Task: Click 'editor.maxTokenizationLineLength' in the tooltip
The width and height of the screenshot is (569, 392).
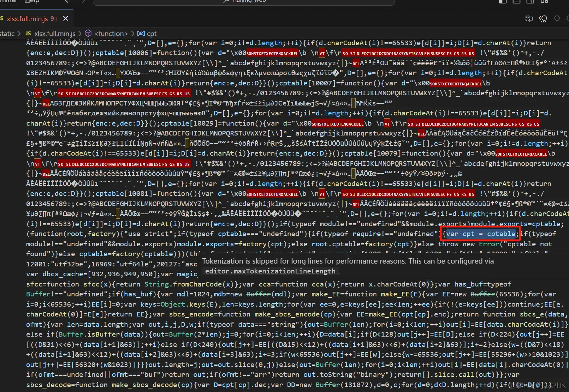Action: (270, 271)
